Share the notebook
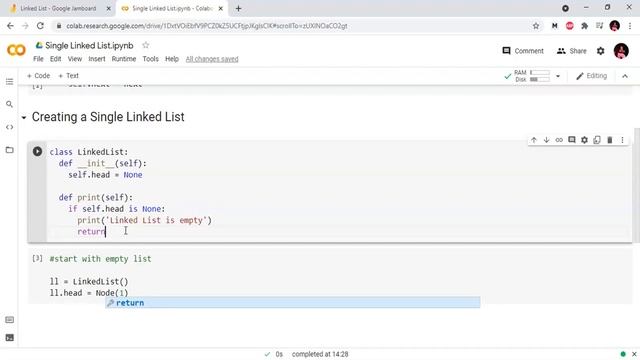Viewport: 640px width, 360px height. [x=571, y=51]
